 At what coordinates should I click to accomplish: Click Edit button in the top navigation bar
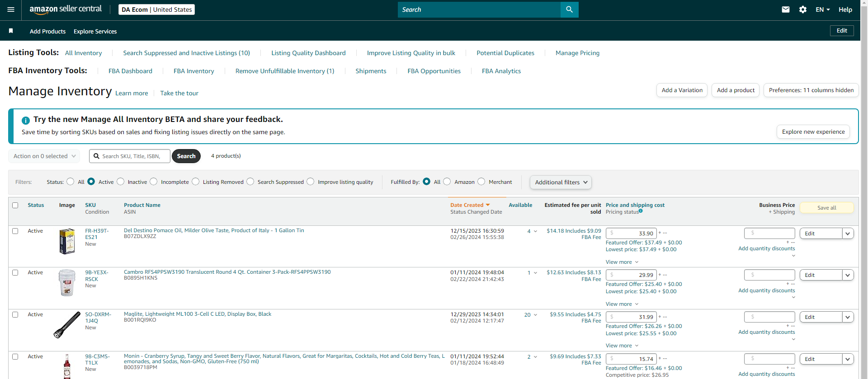pos(842,31)
